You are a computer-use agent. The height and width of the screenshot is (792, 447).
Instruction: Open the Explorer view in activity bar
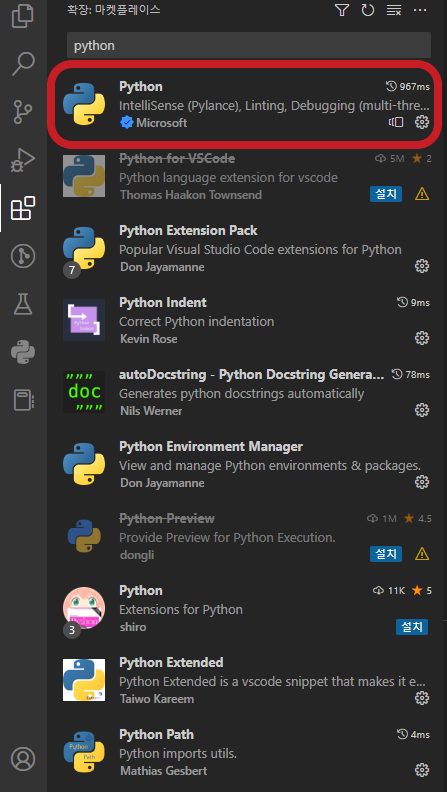[x=23, y=15]
